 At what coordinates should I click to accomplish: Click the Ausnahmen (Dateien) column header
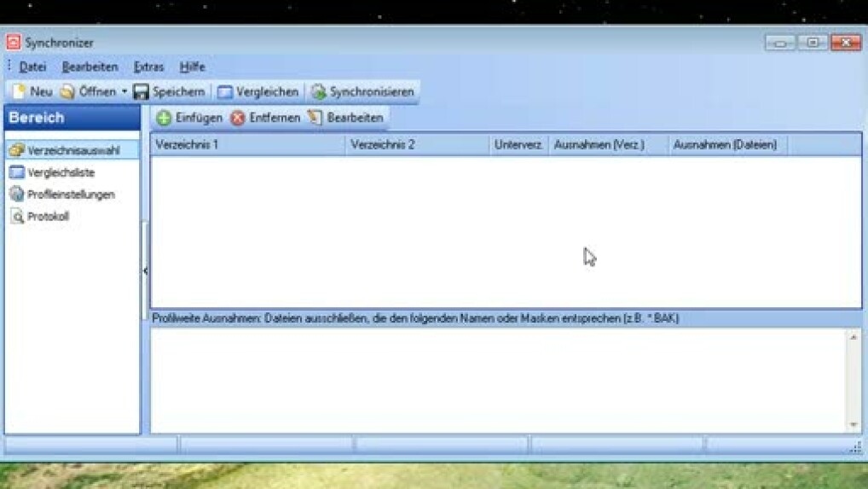click(x=725, y=145)
